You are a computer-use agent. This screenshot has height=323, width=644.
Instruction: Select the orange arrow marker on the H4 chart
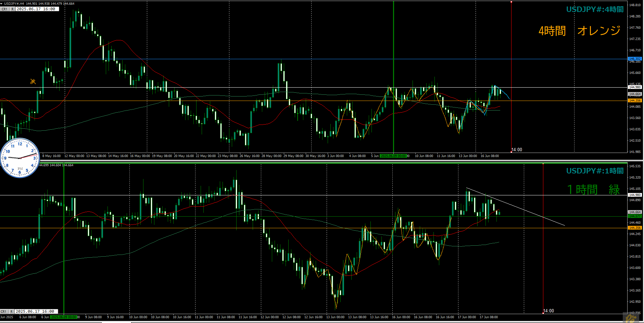coord(33,81)
